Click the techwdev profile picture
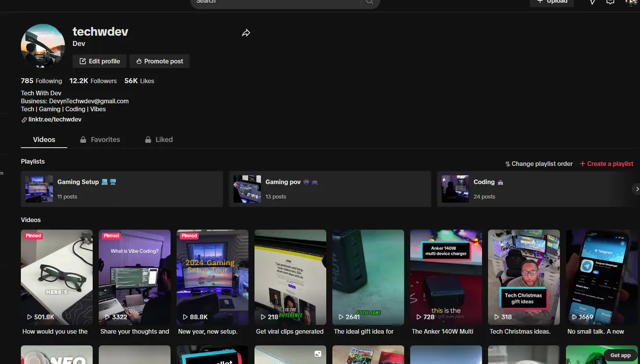 coord(43,46)
